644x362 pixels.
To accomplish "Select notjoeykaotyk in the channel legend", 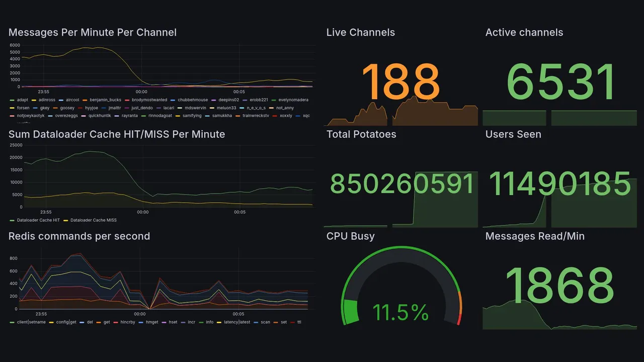I will pos(27,116).
